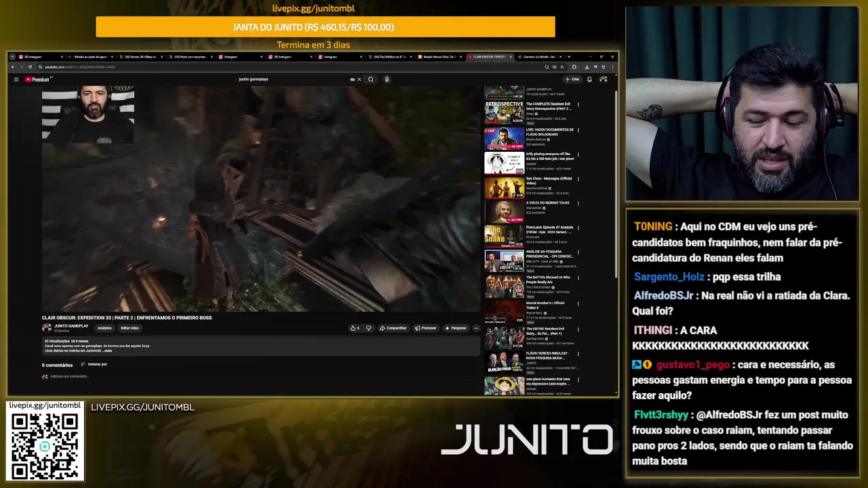Click the browser address bar with youtube.com URL

292,67
